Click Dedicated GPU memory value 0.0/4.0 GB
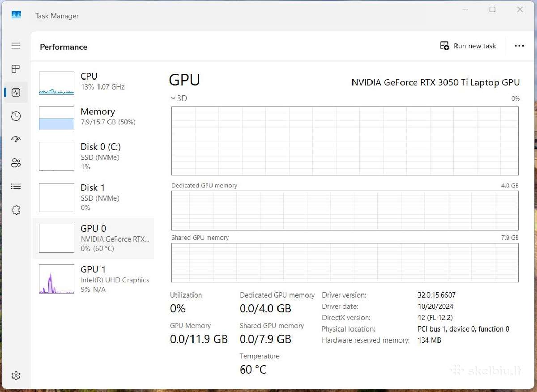The height and width of the screenshot is (392, 537). pos(265,309)
